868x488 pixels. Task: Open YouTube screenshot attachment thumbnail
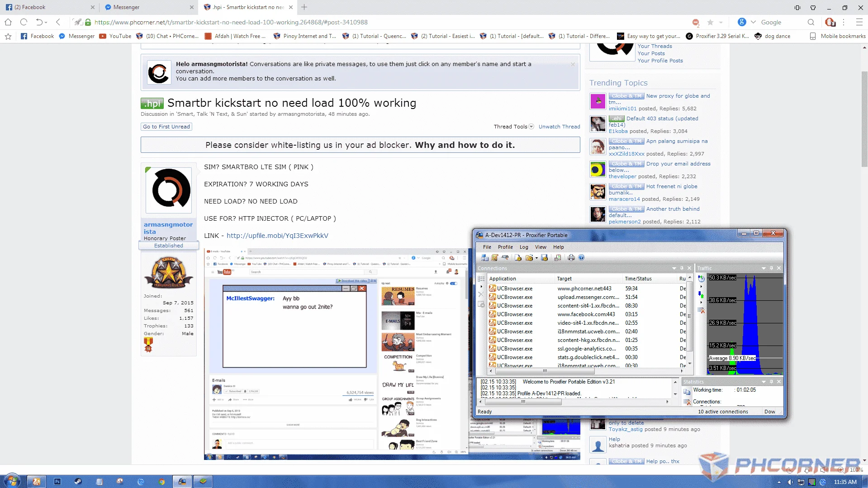tap(336, 354)
